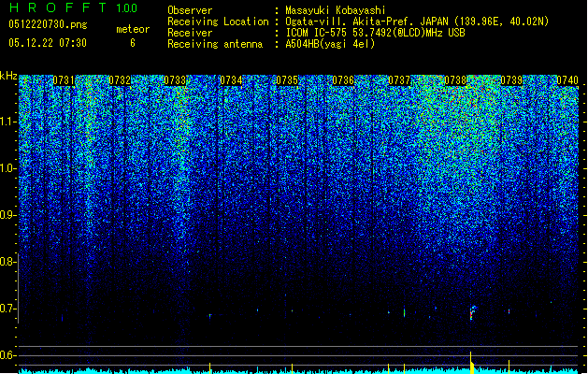Select the filename 0512220730.png
The width and height of the screenshot is (588, 374).
pos(48,24)
